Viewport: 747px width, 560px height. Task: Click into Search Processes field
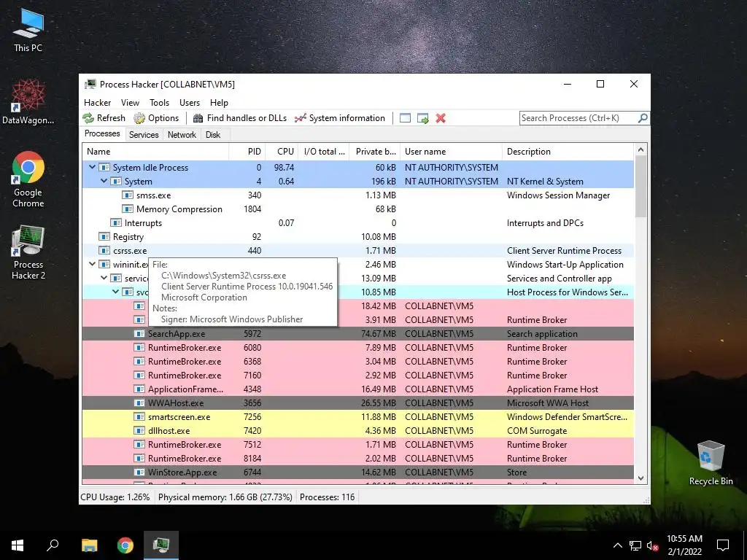[578, 118]
